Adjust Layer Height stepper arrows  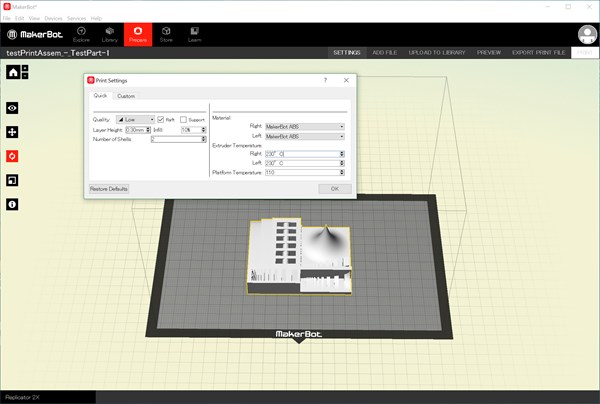(148, 130)
